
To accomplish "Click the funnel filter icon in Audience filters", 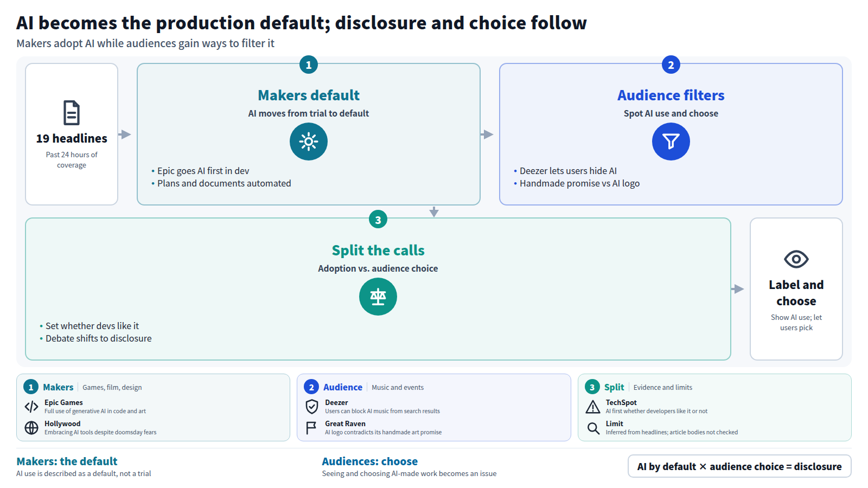I will click(x=671, y=142).
